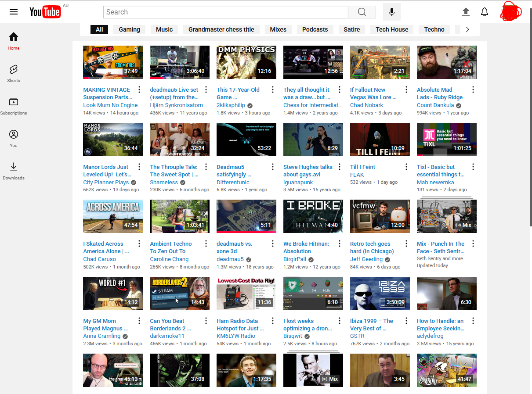The width and height of the screenshot is (532, 394).
Task: Open the You section in sidebar
Action: [x=14, y=139]
